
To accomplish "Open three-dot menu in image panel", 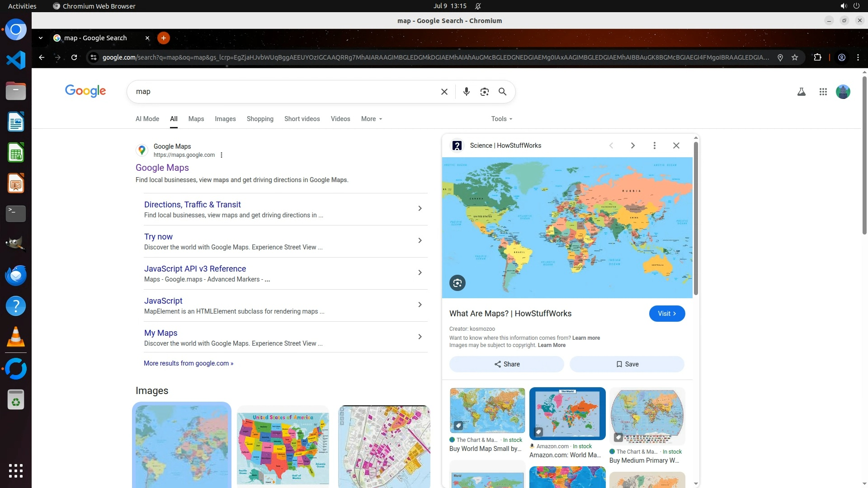I will (654, 145).
